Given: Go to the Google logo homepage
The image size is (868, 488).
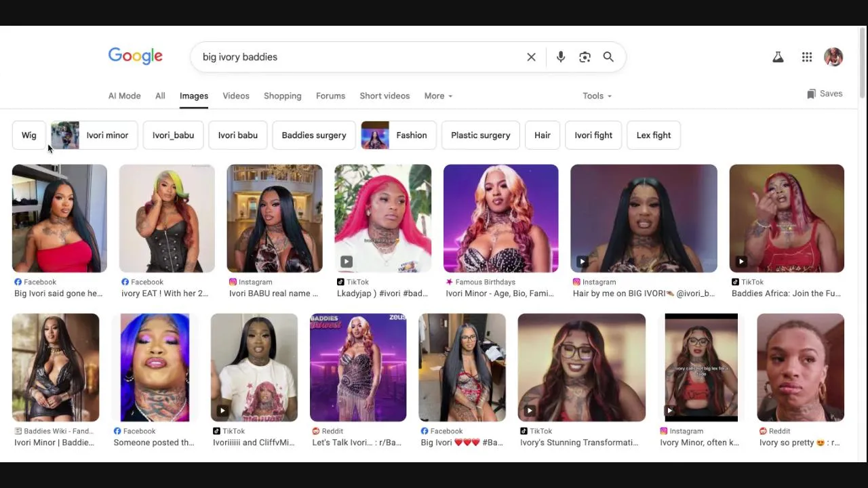Looking at the screenshot, I should pyautogui.click(x=136, y=56).
